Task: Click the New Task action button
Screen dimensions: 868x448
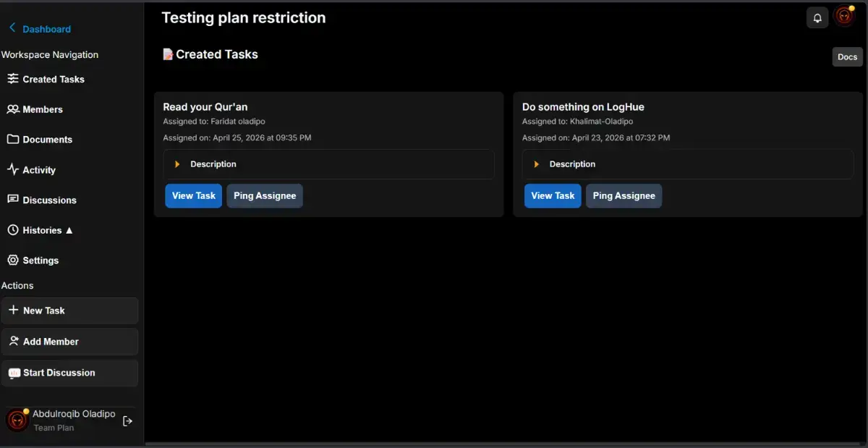Action: tap(70, 310)
